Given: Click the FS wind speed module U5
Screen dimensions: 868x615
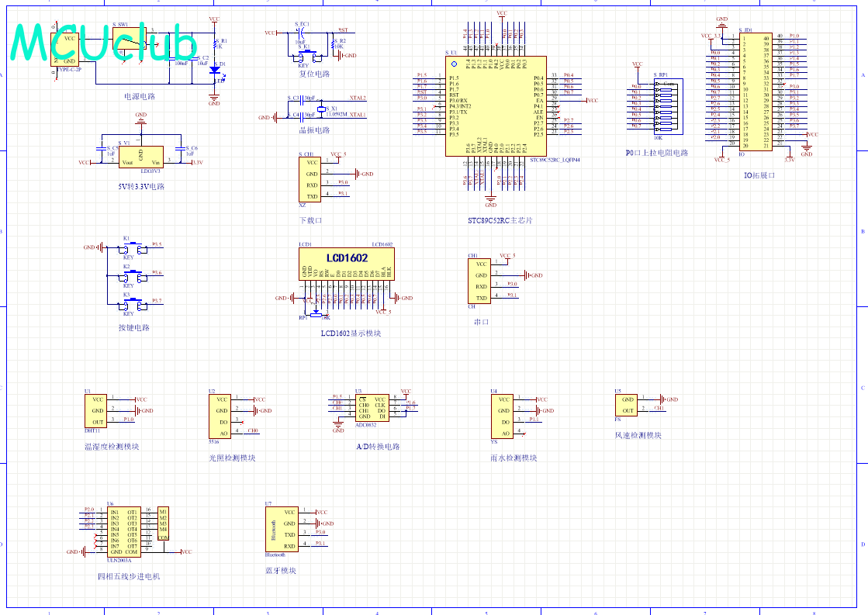Looking at the screenshot, I should pyautogui.click(x=627, y=405).
